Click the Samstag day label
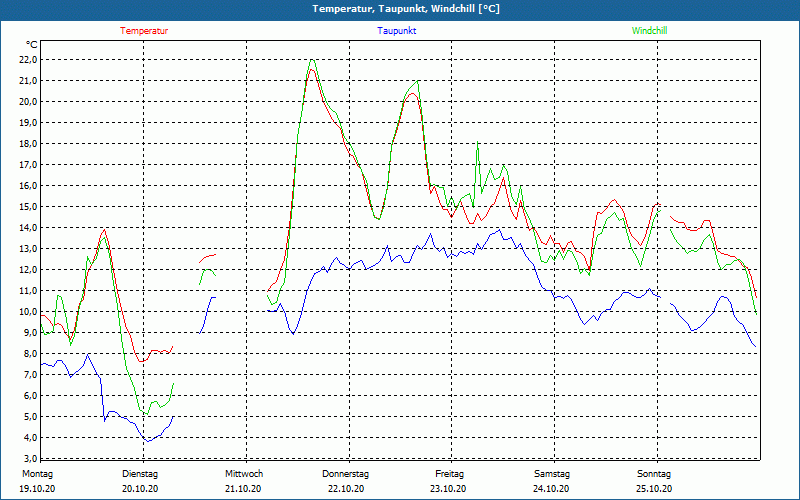Screen dimensions: 800x500 [x=551, y=474]
